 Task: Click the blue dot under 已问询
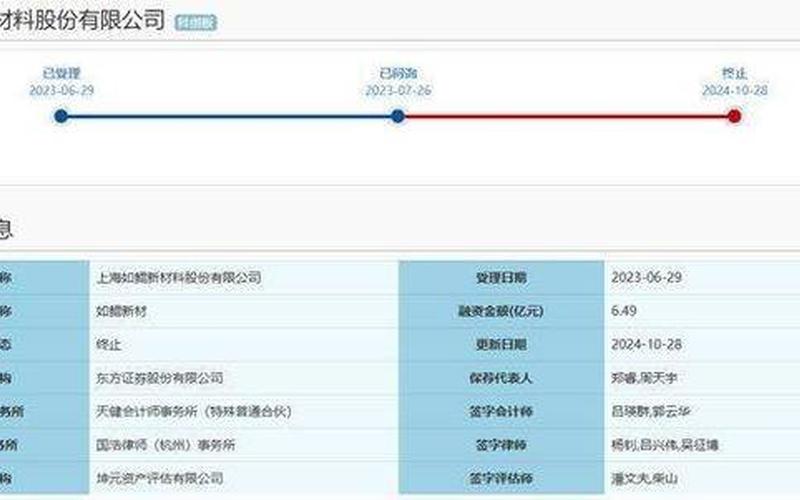[x=398, y=116]
